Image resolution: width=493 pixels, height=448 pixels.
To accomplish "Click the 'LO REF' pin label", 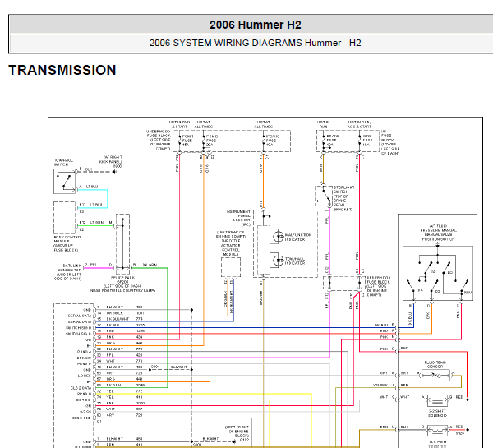I will coord(85,376).
